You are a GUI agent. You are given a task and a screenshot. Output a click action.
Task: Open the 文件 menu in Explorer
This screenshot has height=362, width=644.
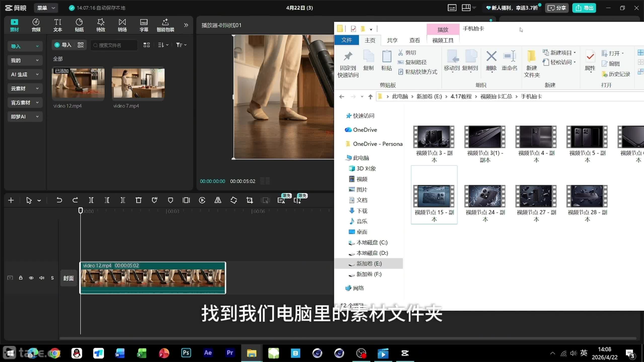(x=347, y=40)
